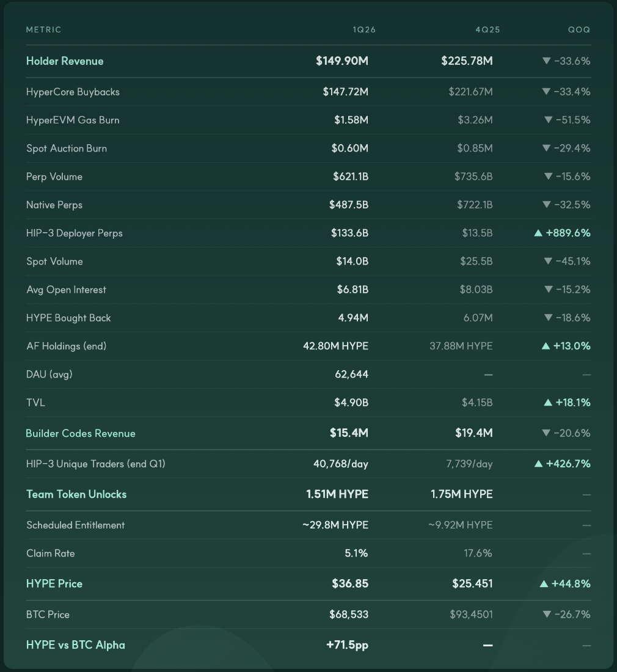Click the $722.1B native perps value
Image resolution: width=617 pixels, height=672 pixels.
pos(475,205)
